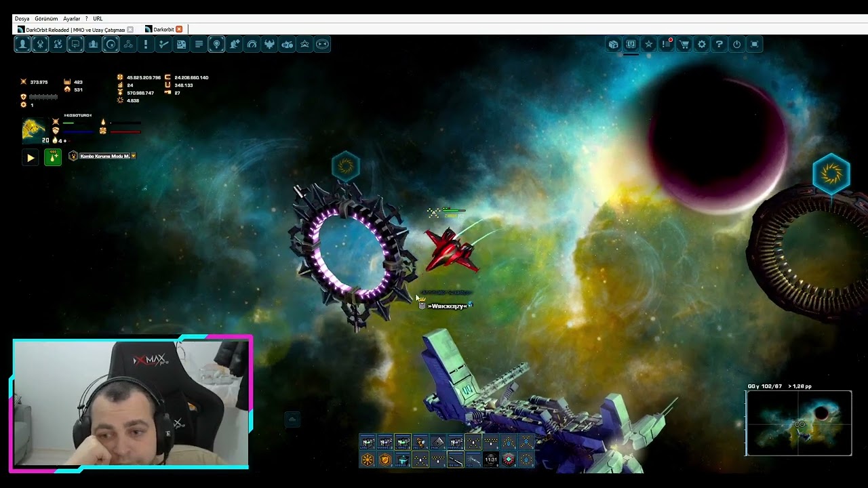Select orange ammo in action bar slot 4
The image size is (868, 488).
pos(420,442)
